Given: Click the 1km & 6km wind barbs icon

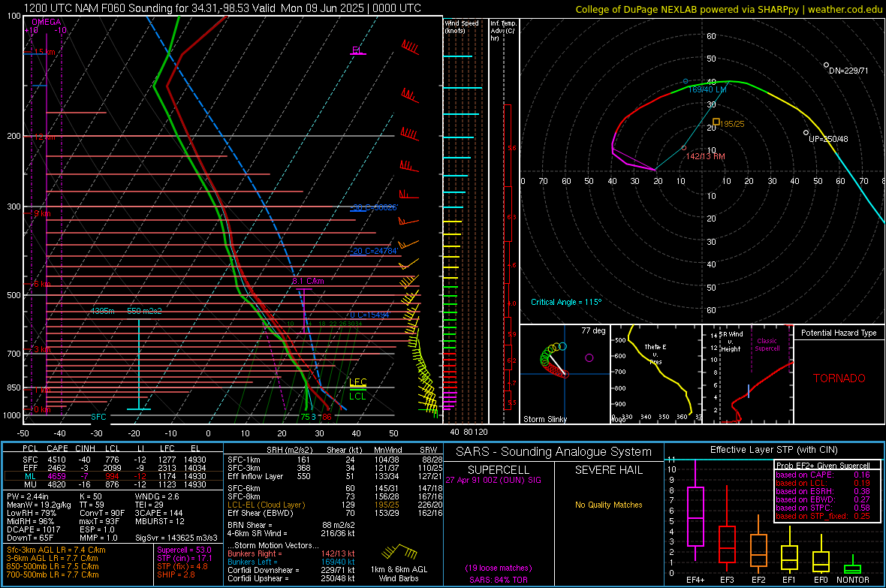Looking at the screenshot, I should point(399,550).
